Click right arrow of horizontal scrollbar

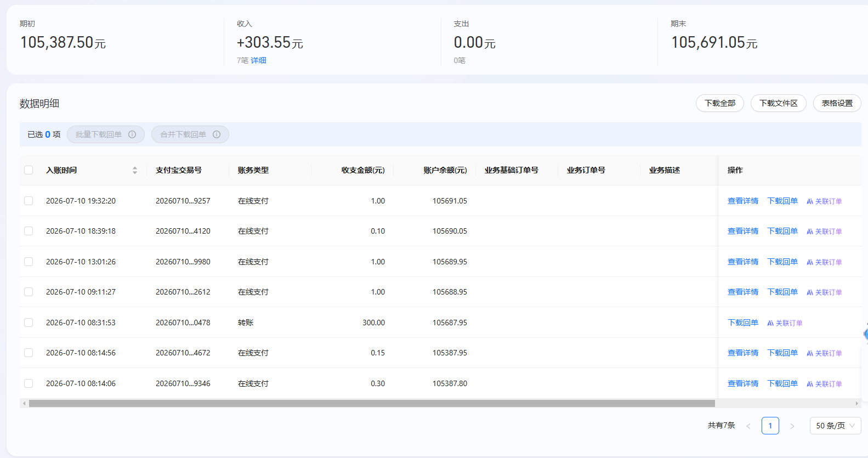pyautogui.click(x=857, y=404)
